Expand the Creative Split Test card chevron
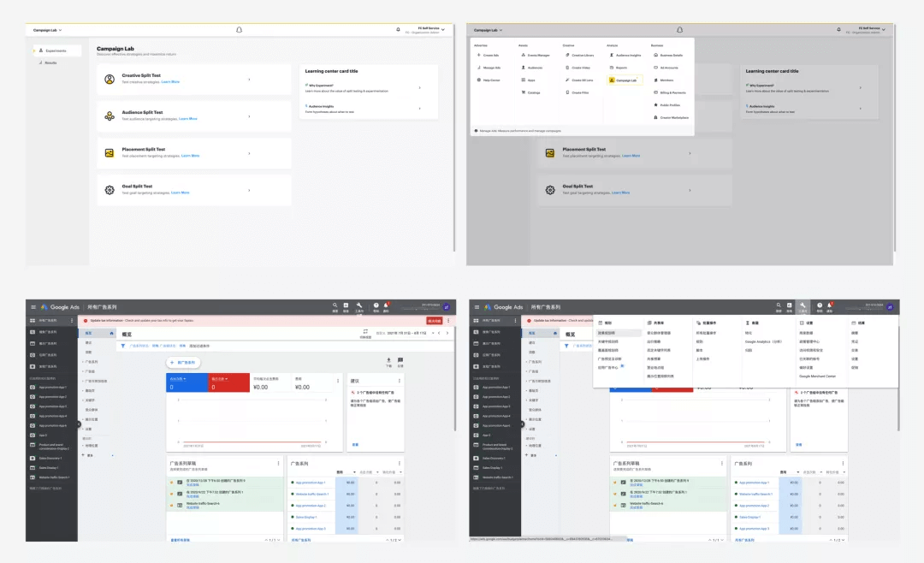Screen dimensions: 924x563 [x=249, y=80]
